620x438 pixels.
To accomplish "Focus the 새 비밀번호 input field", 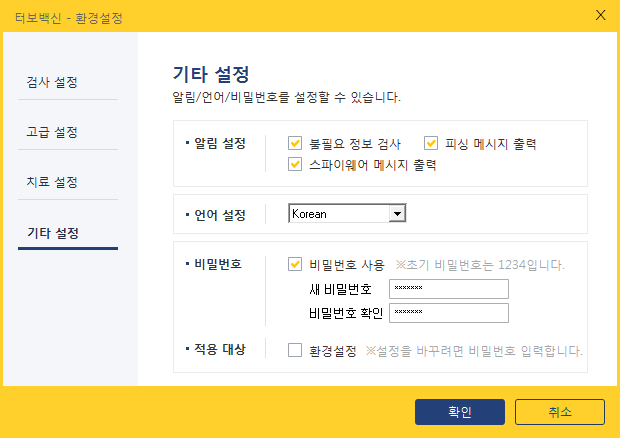I will [449, 289].
